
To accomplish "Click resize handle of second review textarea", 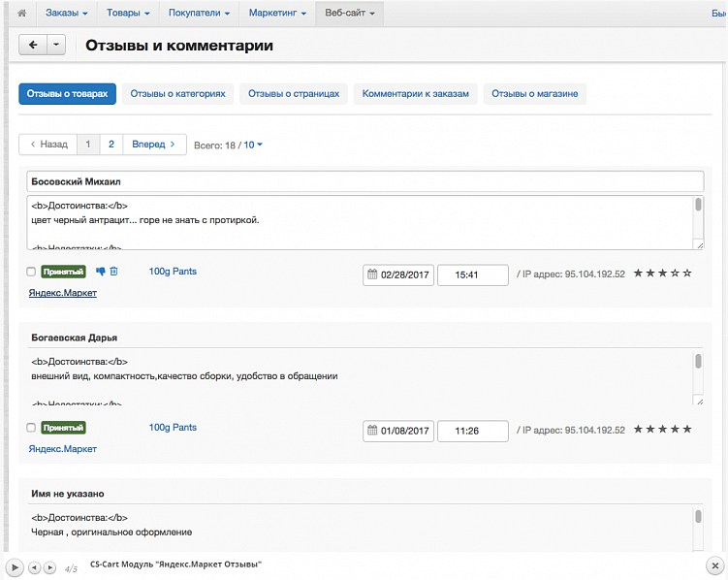I will (700, 401).
